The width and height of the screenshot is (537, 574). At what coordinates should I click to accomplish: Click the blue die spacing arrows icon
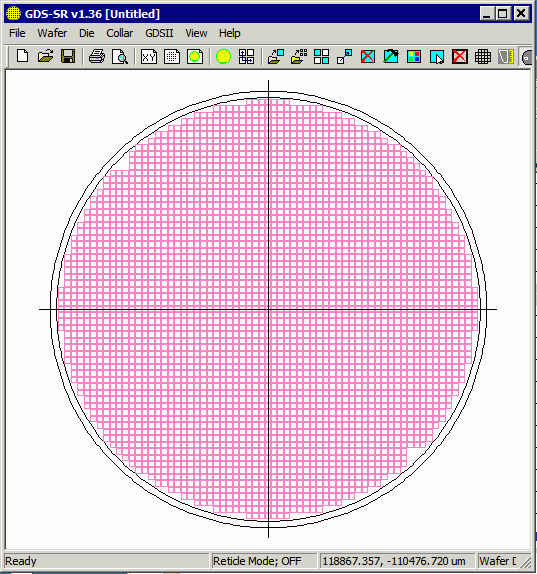click(246, 56)
